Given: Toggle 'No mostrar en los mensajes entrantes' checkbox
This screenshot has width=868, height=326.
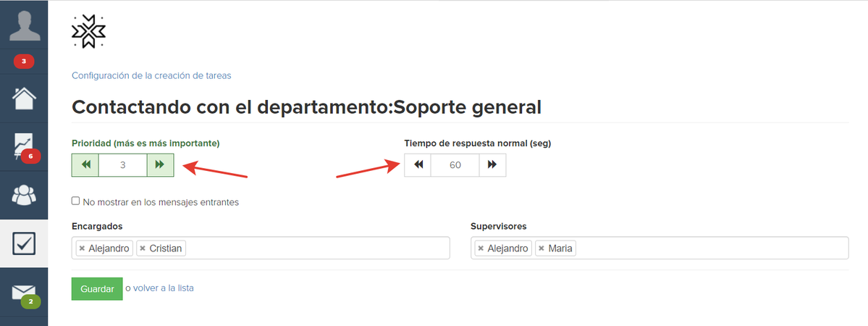Looking at the screenshot, I should 76,201.
